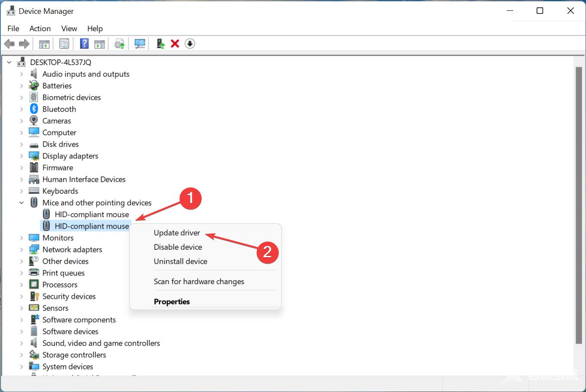Select the Keyboards category in the tree
Image resolution: width=586 pixels, height=392 pixels.
60,191
